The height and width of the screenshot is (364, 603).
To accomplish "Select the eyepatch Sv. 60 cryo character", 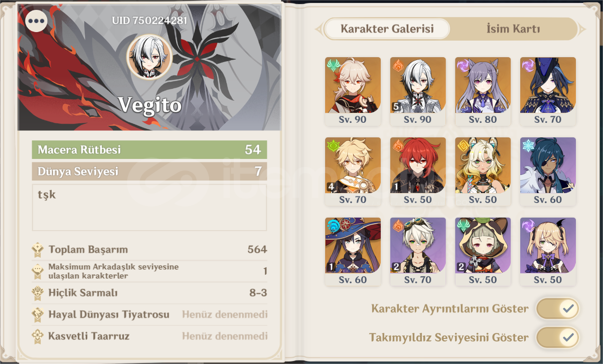I will (x=548, y=171).
